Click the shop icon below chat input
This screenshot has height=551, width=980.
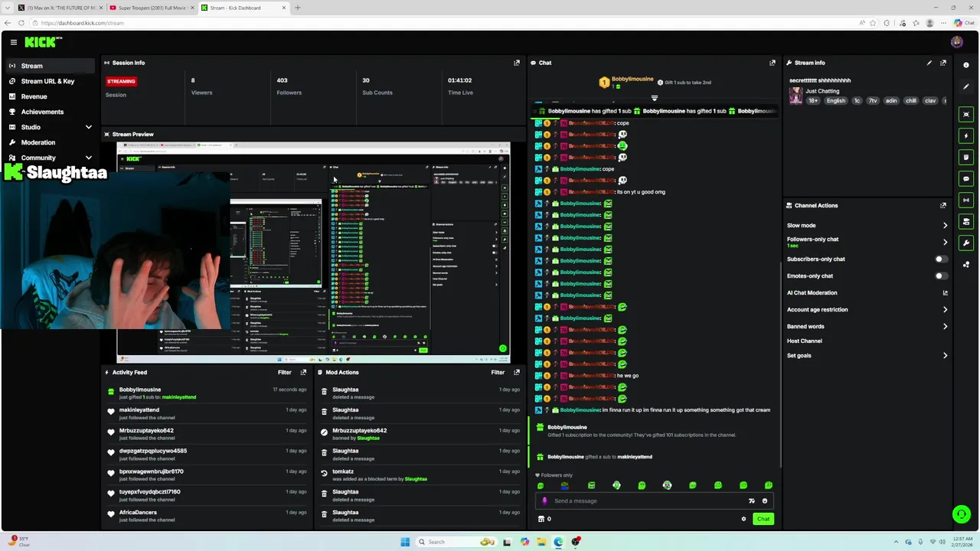coord(541,519)
